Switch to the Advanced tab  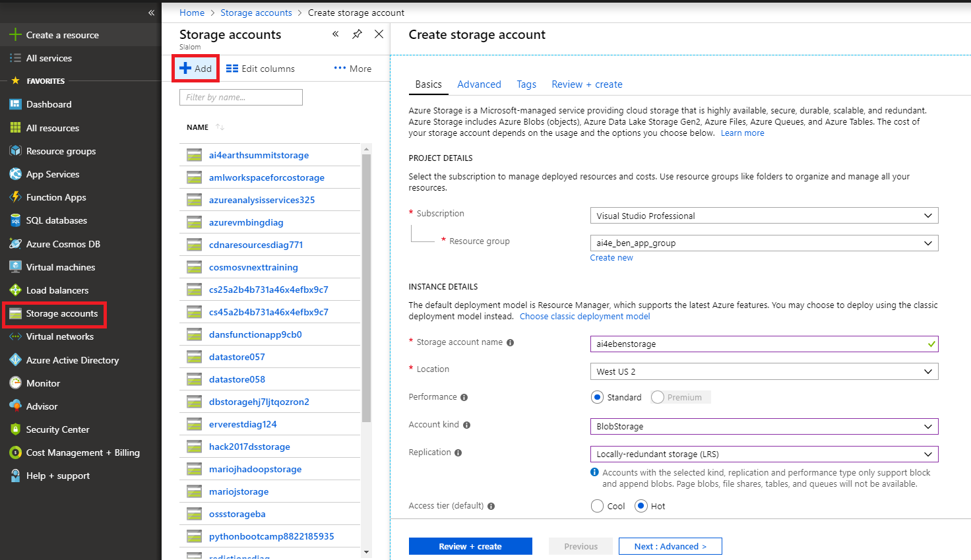479,84
